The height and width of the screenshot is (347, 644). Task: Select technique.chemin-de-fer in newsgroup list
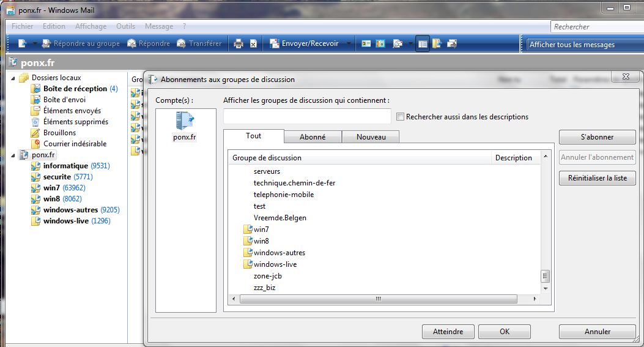[x=294, y=183]
